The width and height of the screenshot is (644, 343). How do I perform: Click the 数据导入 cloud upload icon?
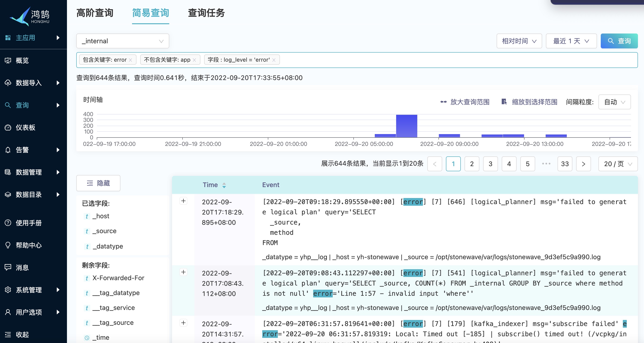coord(8,83)
